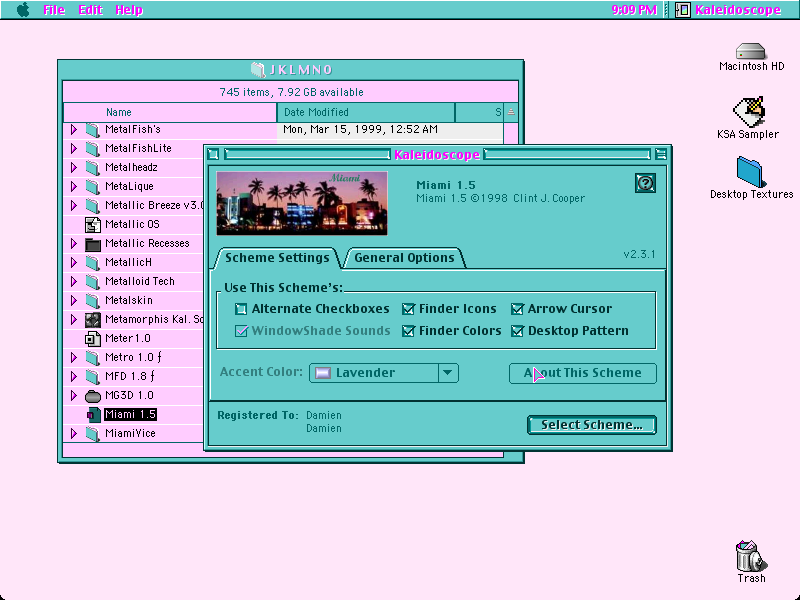Click the MetaLique folder icon
This screenshot has height=600, width=800.
click(x=92, y=187)
